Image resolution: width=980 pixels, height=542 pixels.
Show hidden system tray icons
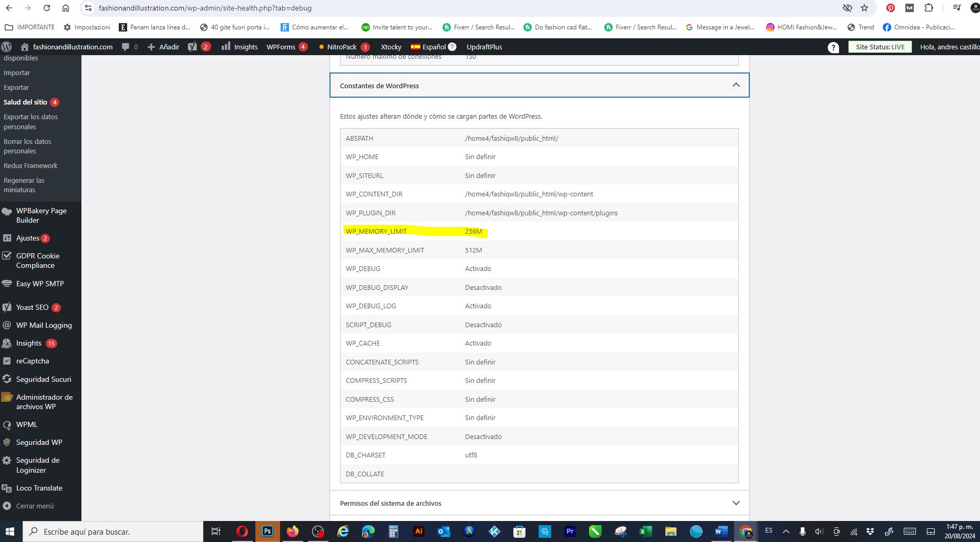[x=786, y=531]
